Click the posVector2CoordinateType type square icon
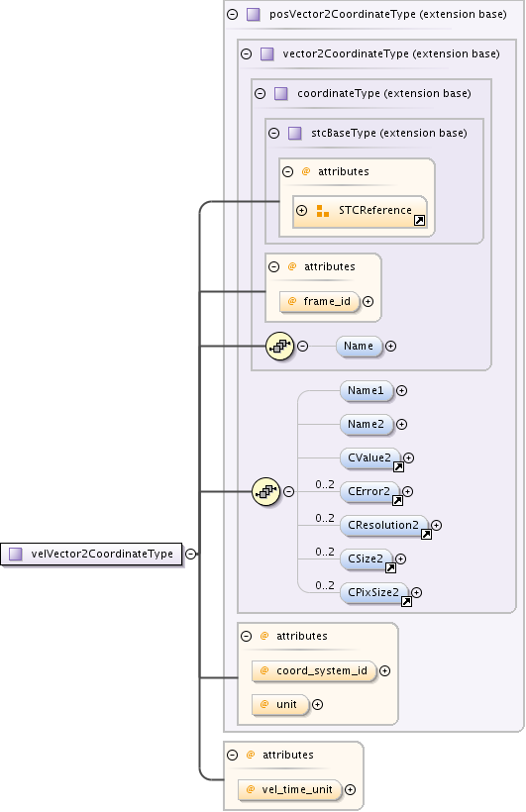 (x=253, y=15)
